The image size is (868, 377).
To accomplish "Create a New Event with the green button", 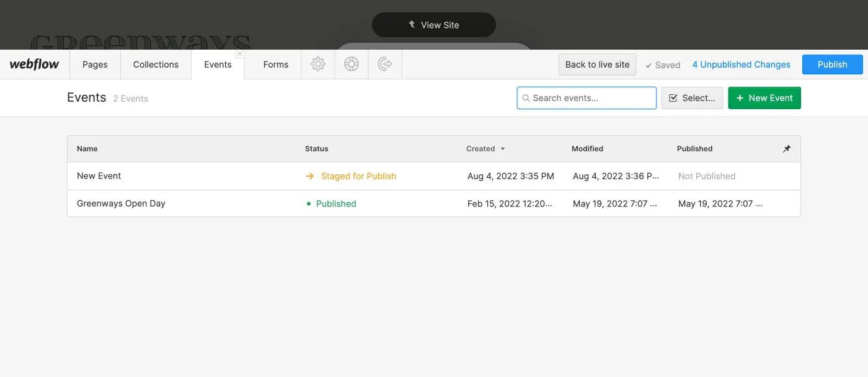I will (x=764, y=98).
